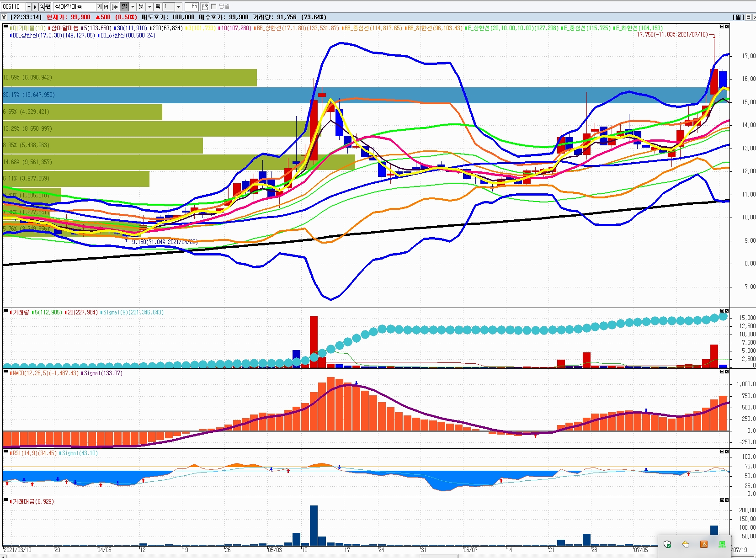Open Windows Security shield tray icon
Screen dimensions: 756x558
click(667, 544)
